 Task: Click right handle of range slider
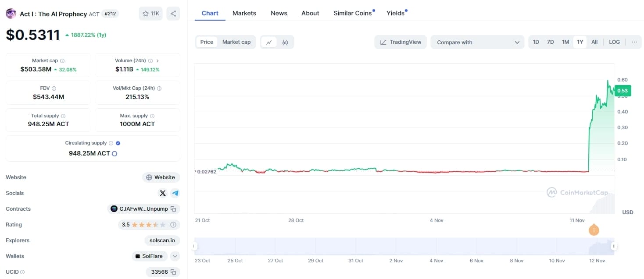[614, 247]
